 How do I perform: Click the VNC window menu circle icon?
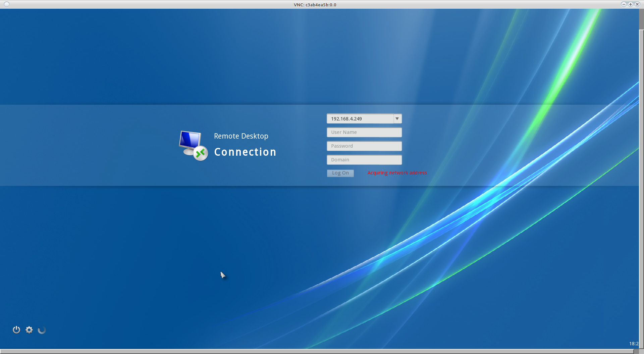(x=7, y=4)
